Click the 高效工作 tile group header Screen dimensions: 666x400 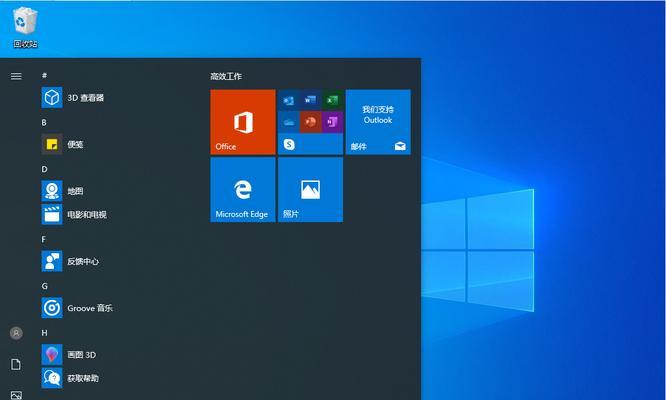tap(226, 76)
